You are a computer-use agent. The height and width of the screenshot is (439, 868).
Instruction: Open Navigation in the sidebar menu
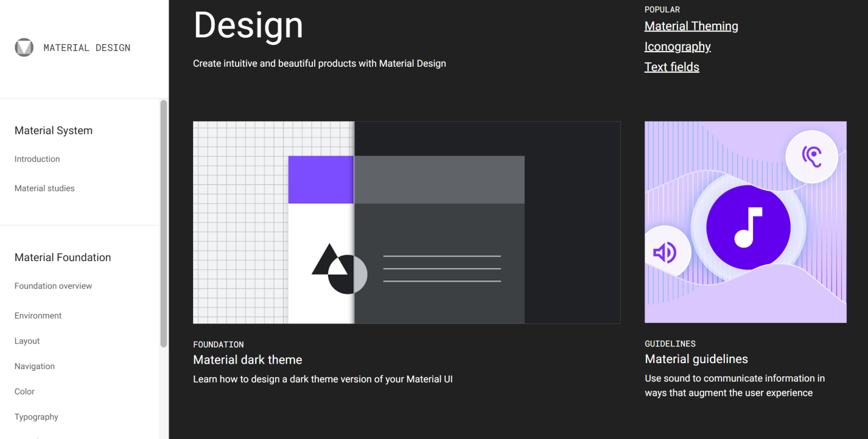[35, 366]
